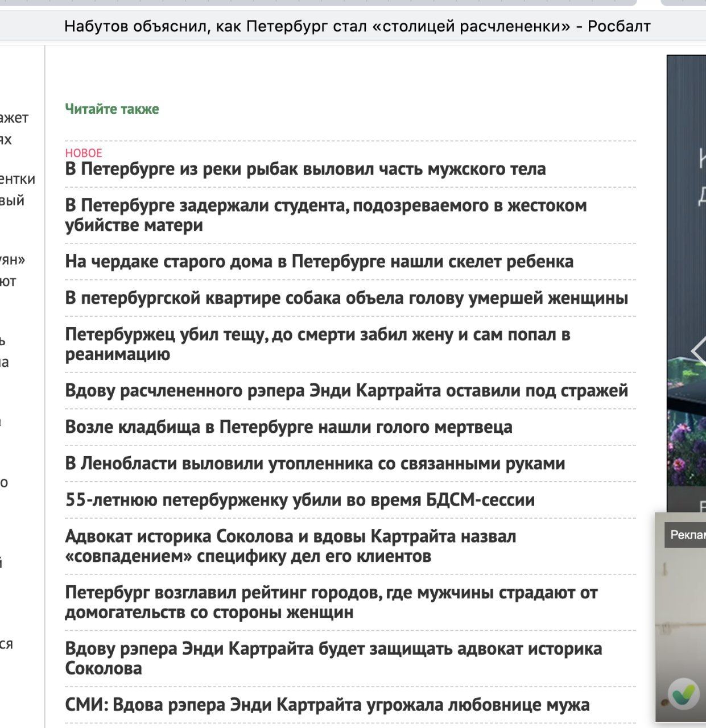This screenshot has width=706, height=728.
Task: Open the lower-right ad image
Action: coord(680,617)
